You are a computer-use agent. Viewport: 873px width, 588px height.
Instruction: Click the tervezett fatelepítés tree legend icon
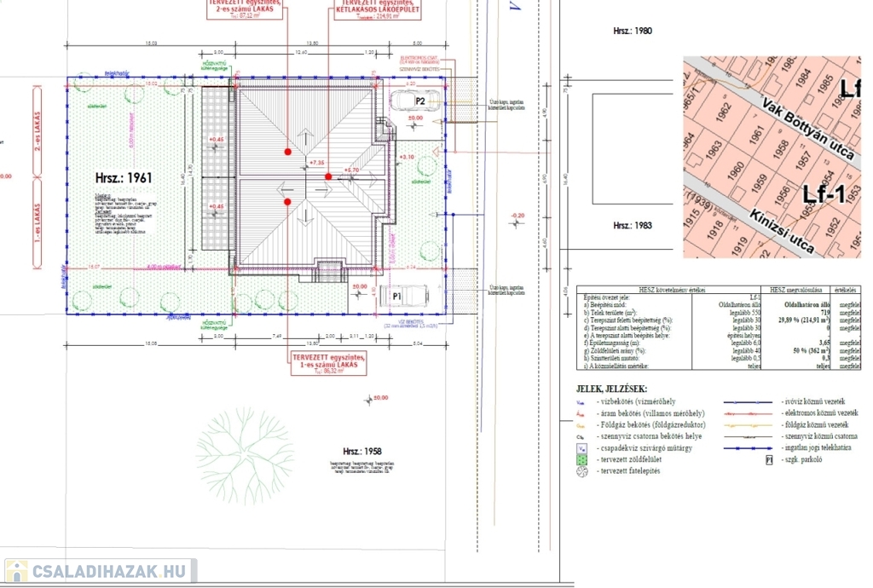coord(581,471)
